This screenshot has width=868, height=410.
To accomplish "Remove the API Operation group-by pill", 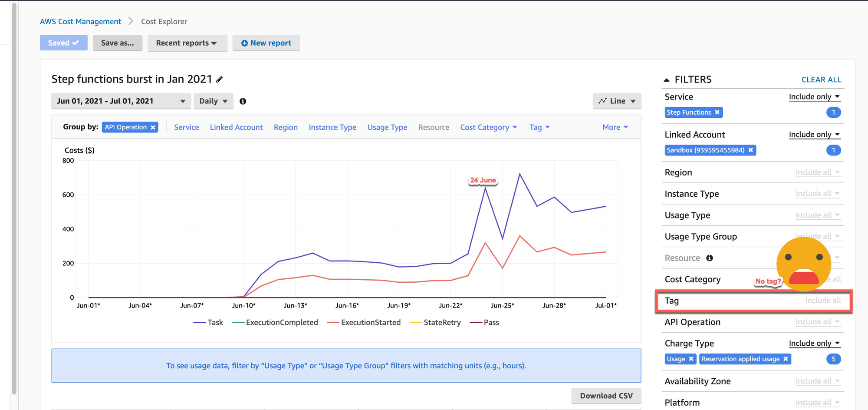I will coord(153,127).
